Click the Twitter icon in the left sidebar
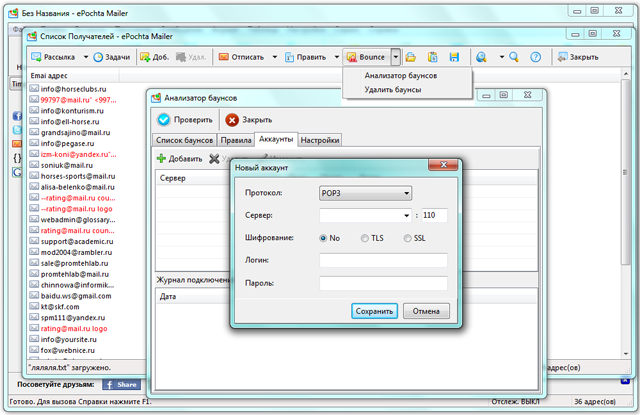The height and width of the screenshot is (415, 640). coord(17,130)
